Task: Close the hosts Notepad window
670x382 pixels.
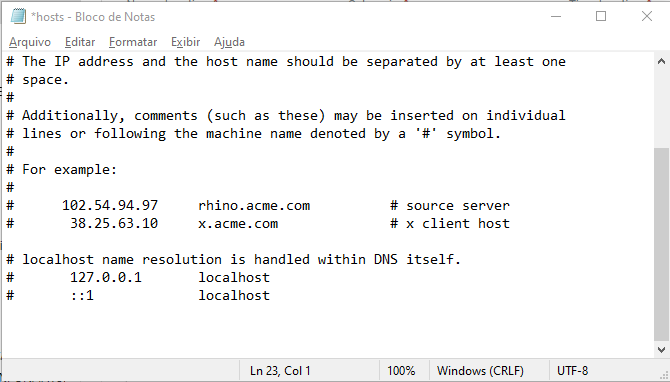Action: point(646,16)
